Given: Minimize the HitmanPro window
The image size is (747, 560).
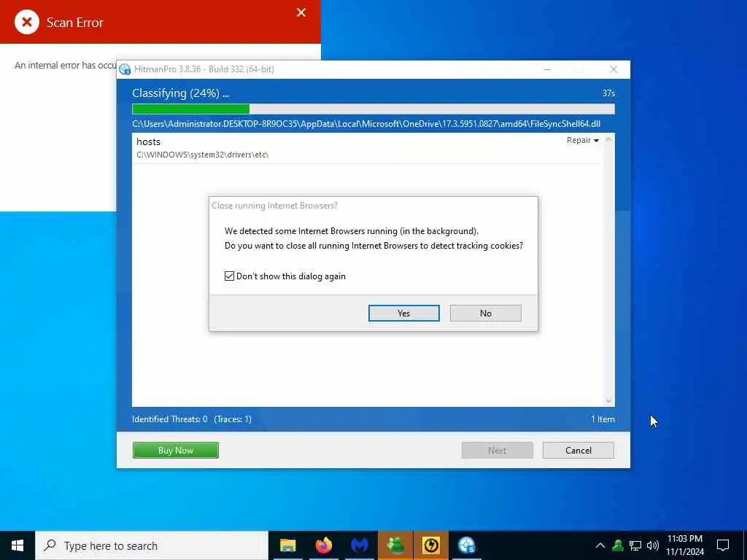Looking at the screenshot, I should click(547, 69).
